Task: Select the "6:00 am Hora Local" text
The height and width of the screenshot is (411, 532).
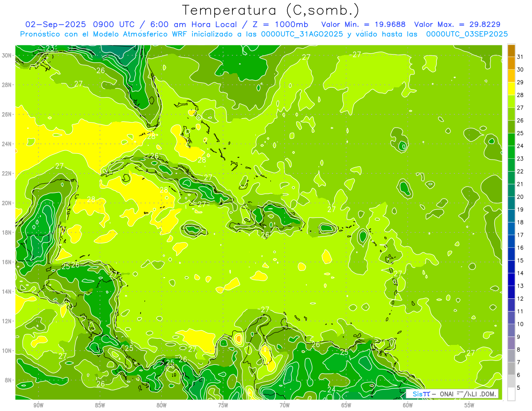Action: coord(193,24)
